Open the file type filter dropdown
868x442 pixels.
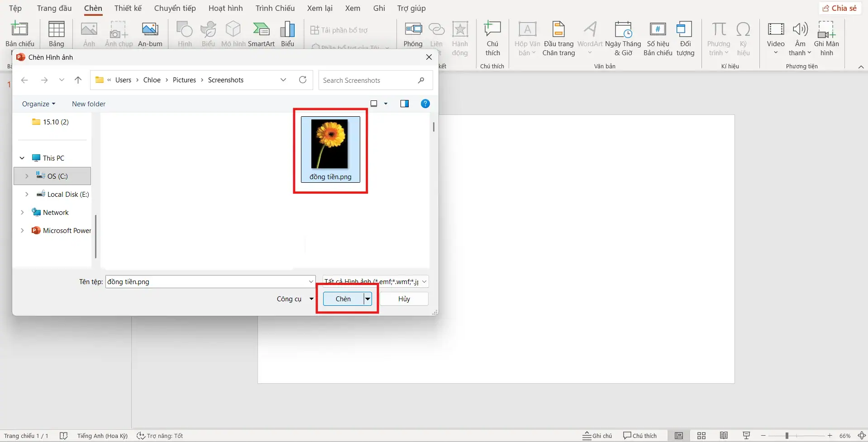click(x=375, y=281)
